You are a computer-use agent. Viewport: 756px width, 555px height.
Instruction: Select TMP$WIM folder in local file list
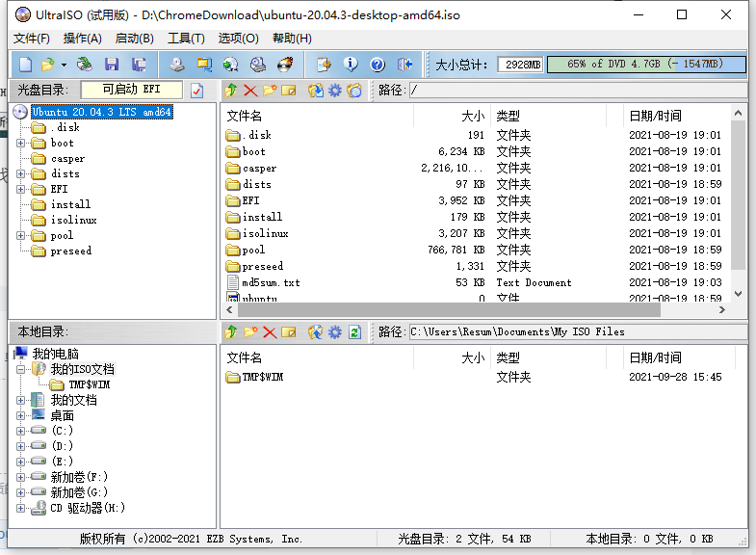262,377
